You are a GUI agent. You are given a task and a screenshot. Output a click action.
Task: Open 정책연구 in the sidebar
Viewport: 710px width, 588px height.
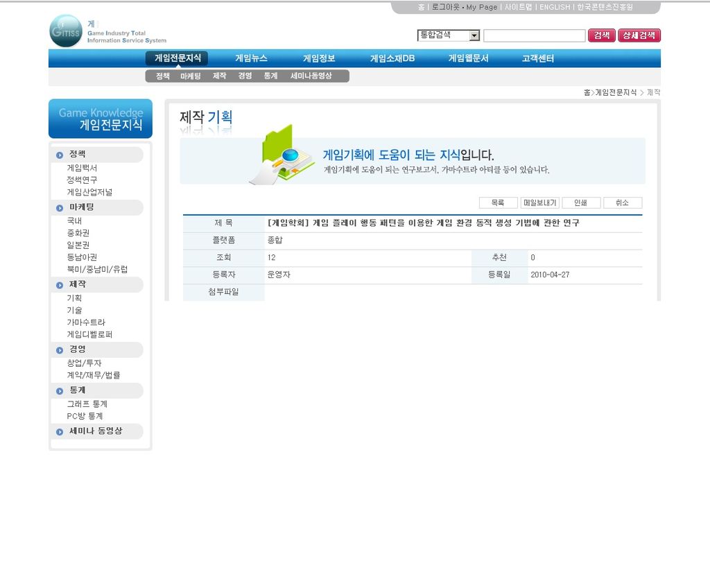tap(82, 180)
